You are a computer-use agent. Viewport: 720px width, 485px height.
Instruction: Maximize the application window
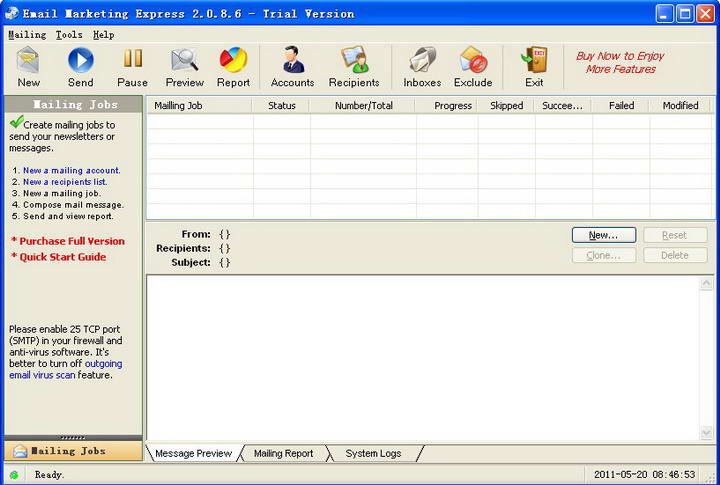(x=685, y=14)
